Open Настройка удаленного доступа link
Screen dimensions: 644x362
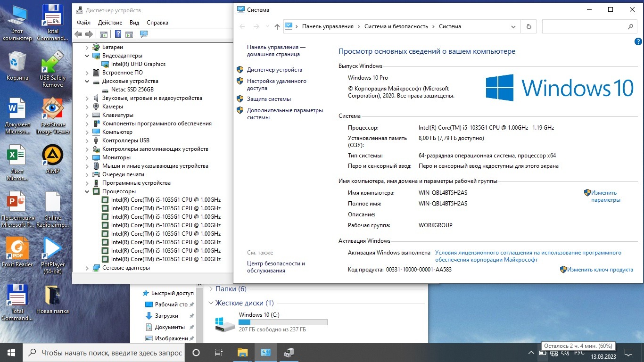[x=277, y=85]
